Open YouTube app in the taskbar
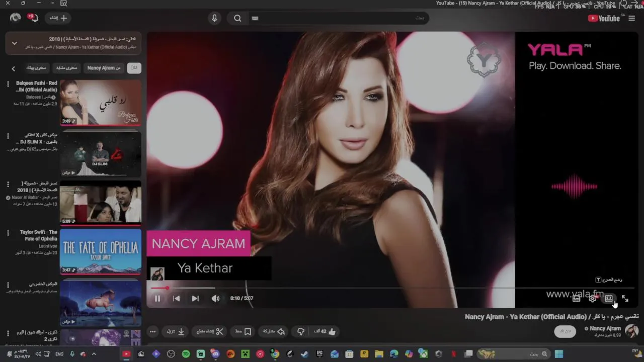The height and width of the screenshot is (362, 644). tap(126, 354)
